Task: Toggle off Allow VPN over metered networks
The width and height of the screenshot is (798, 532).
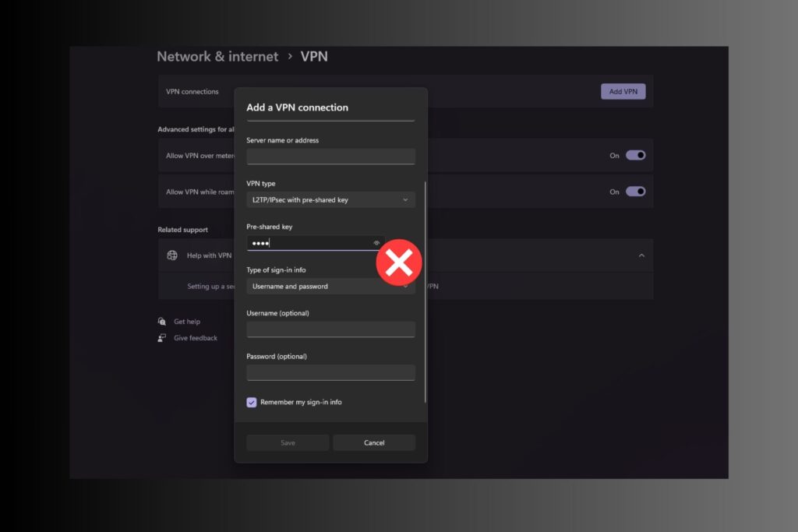Action: (637, 155)
